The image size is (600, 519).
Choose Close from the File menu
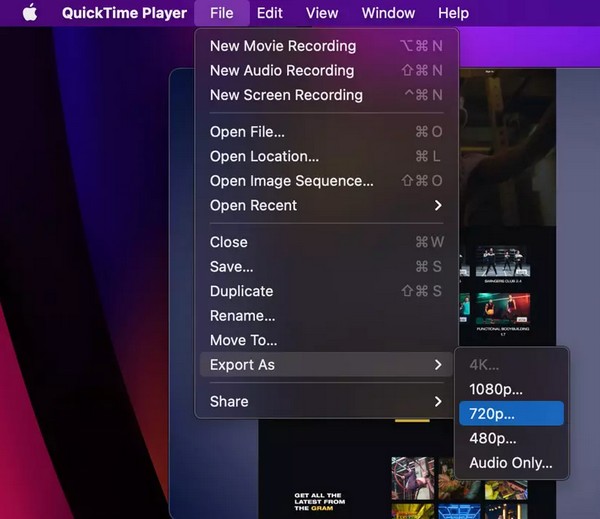pos(326,242)
